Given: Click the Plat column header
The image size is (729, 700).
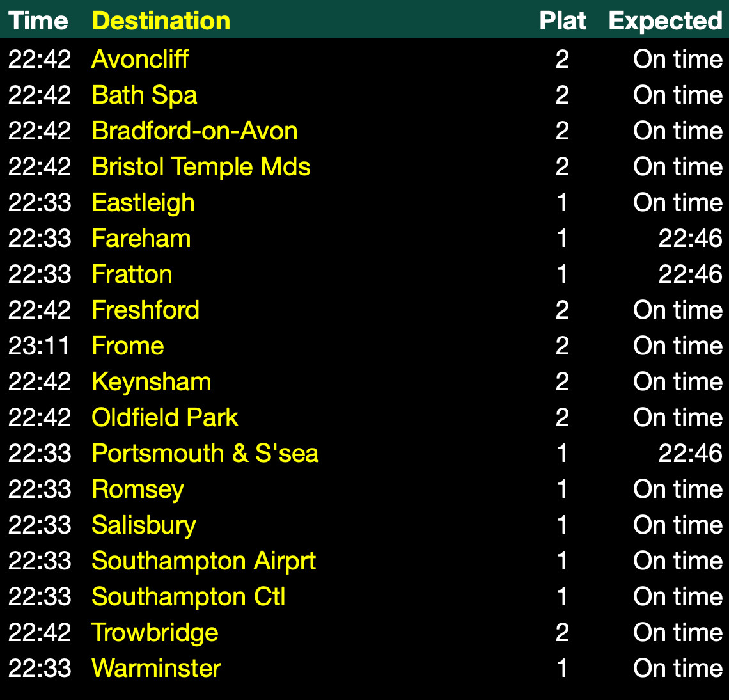Looking at the screenshot, I should click(563, 20).
